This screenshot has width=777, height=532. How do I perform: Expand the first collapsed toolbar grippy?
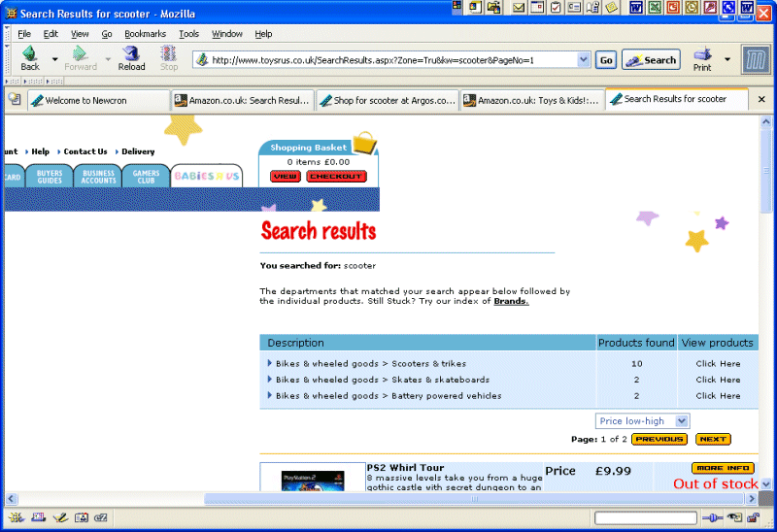(13, 81)
